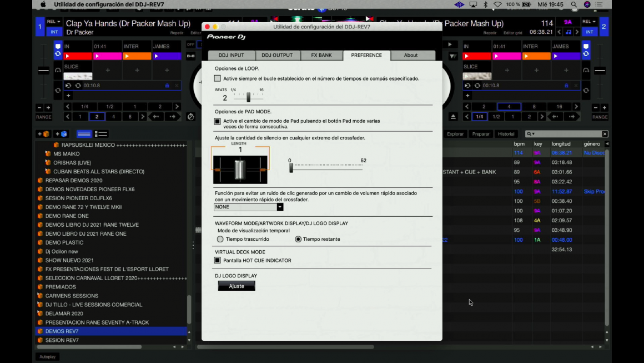Screen dimensions: 644x363
Task: Click the blue music note key icon on deck 2
Action: pyautogui.click(x=568, y=32)
